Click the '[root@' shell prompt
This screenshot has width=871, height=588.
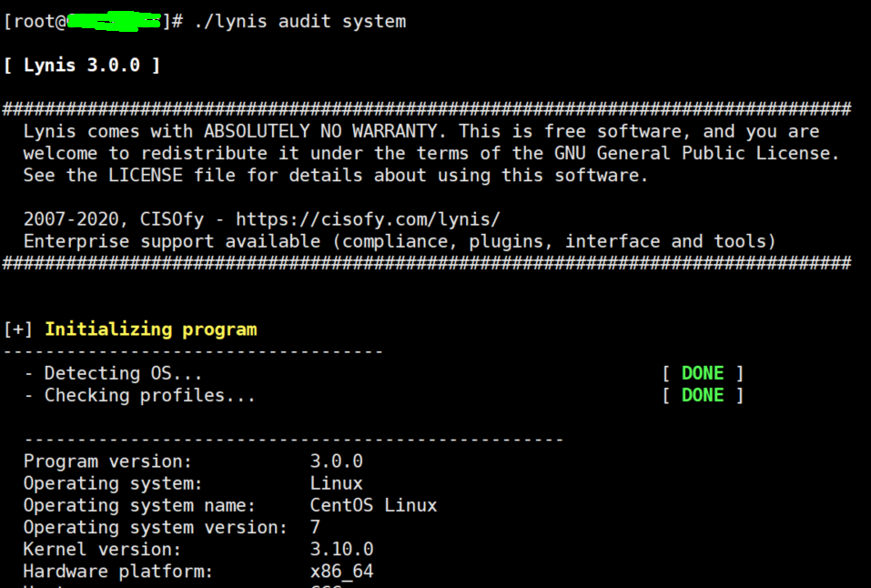click(x=35, y=22)
